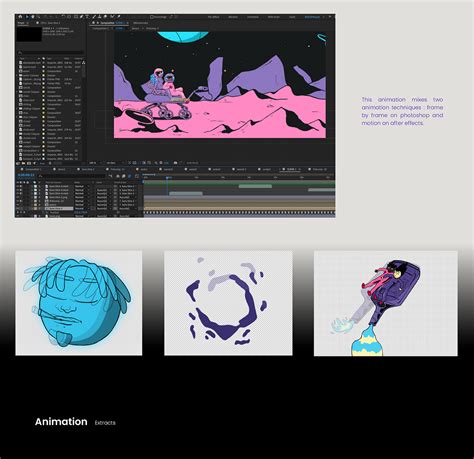Toggle Hide Shy Layers switch in timeline
Screen dimensions: 474x459
[118, 176]
